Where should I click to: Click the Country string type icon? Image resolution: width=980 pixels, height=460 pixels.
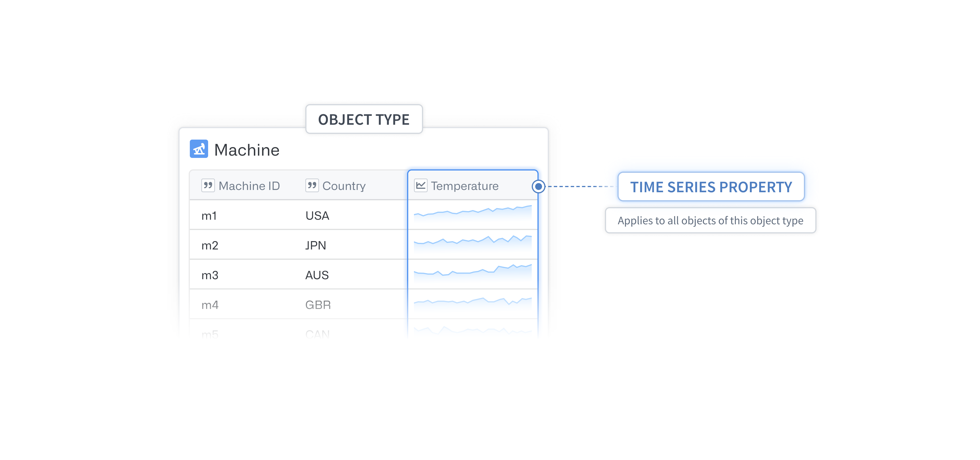pos(312,185)
